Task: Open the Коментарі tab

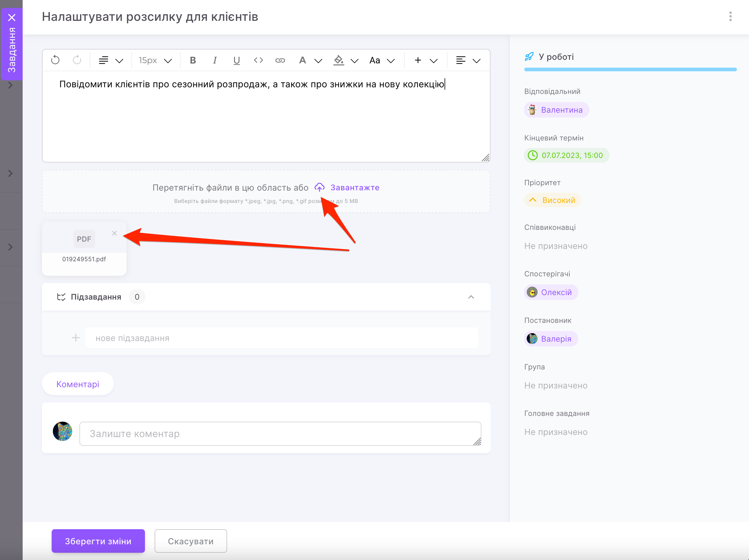Action: [78, 384]
